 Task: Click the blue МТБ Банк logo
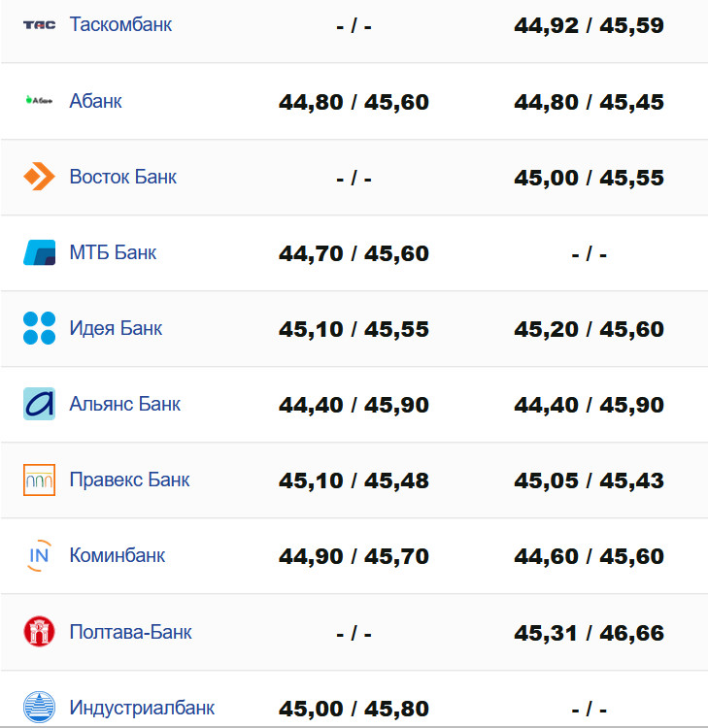click(39, 252)
